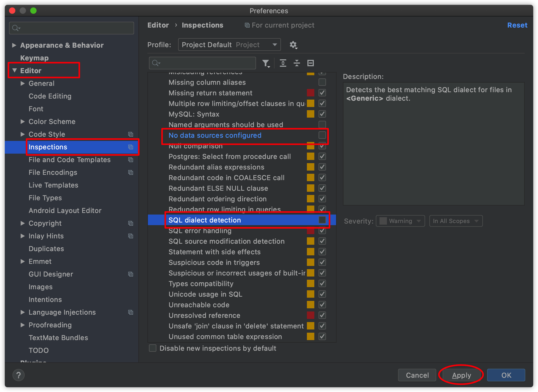Viewport: 538px width, 392px height.
Task: Collapse all inspection nodes with collapse-all icon
Action: (x=297, y=63)
